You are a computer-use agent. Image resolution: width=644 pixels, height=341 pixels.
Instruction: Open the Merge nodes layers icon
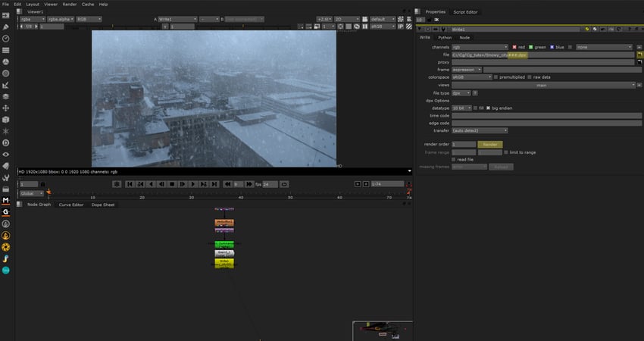(x=6, y=96)
